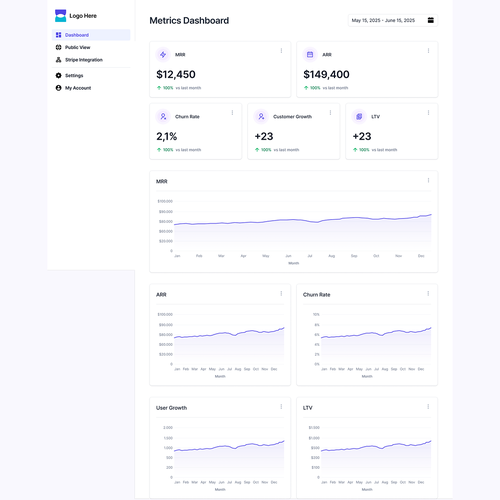Go to Stripe Integration
The image size is (500, 500).
[x=91, y=60]
